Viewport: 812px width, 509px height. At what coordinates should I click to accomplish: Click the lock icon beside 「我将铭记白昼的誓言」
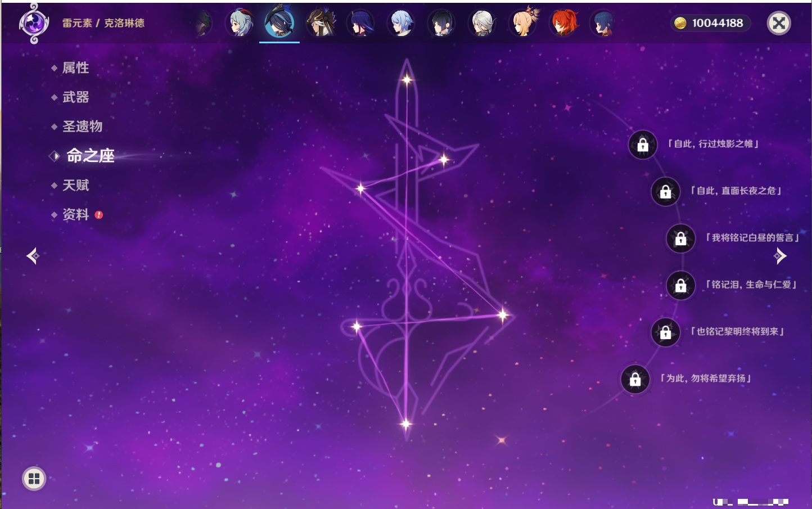coord(680,238)
